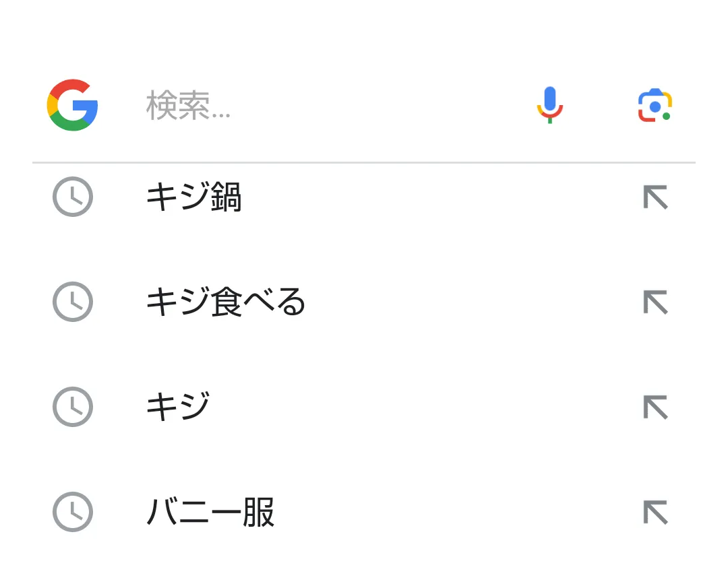728x588 pixels.
Task: Open the バニー服 recent search
Action: pyautogui.click(x=210, y=513)
